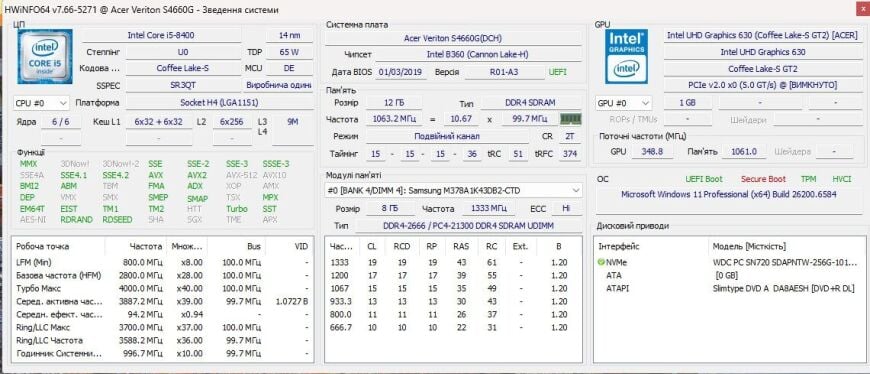The height and width of the screenshot is (374, 870).
Task: Select the Турбо Макс row
Action: pyautogui.click(x=163, y=289)
